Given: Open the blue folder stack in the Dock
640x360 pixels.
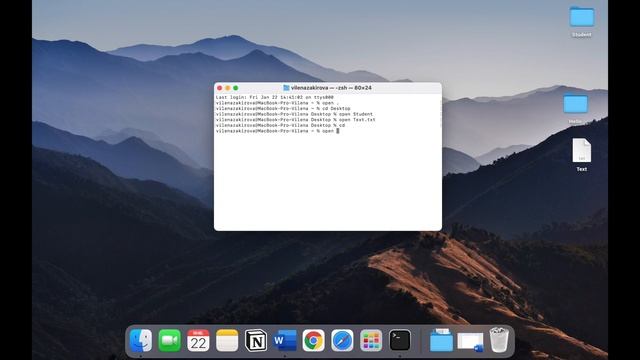Looking at the screenshot, I should pos(441,340).
